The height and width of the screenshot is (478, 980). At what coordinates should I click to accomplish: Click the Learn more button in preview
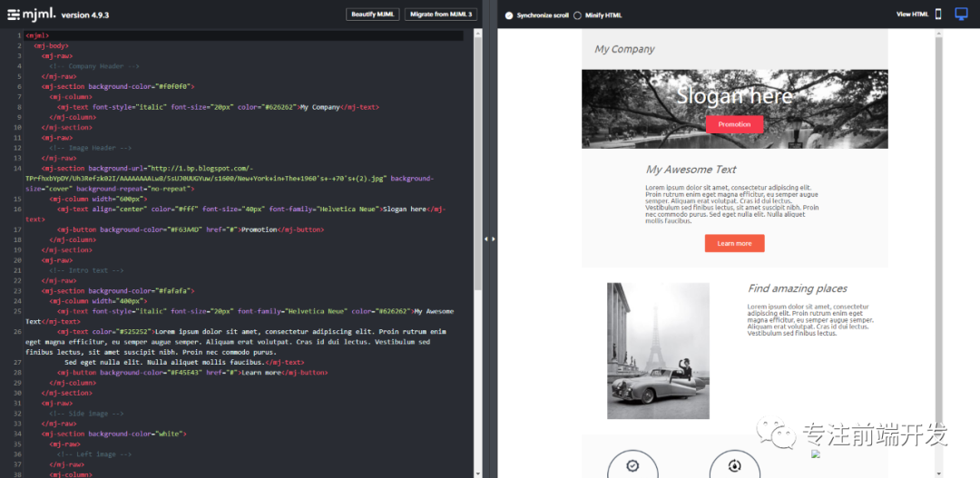pyautogui.click(x=734, y=243)
